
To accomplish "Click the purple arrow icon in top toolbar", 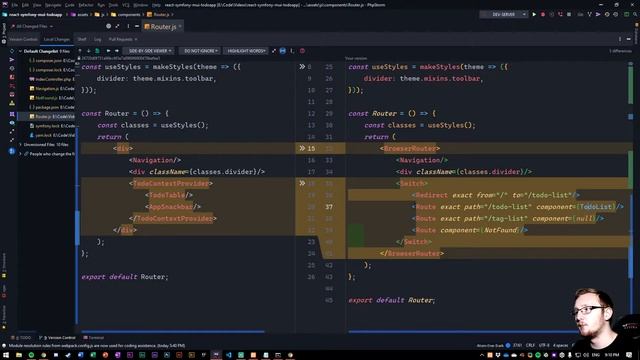I will 598,14.
